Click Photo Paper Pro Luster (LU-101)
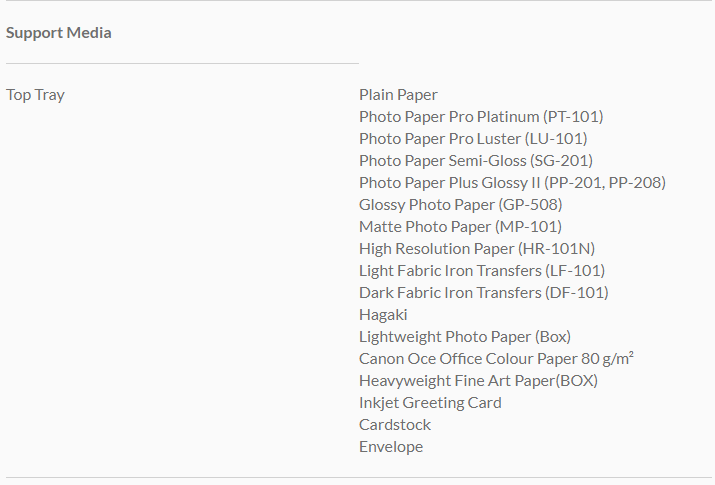The height and width of the screenshot is (485, 715). click(473, 139)
